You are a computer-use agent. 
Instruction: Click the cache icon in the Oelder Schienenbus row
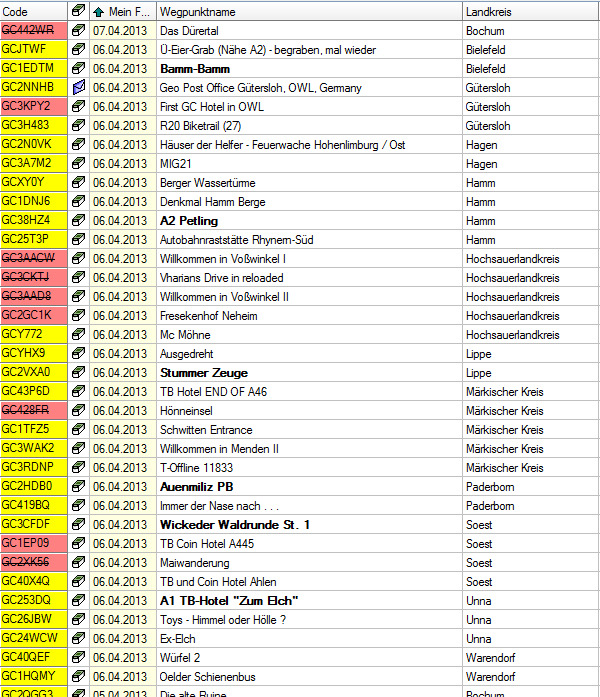point(79,676)
